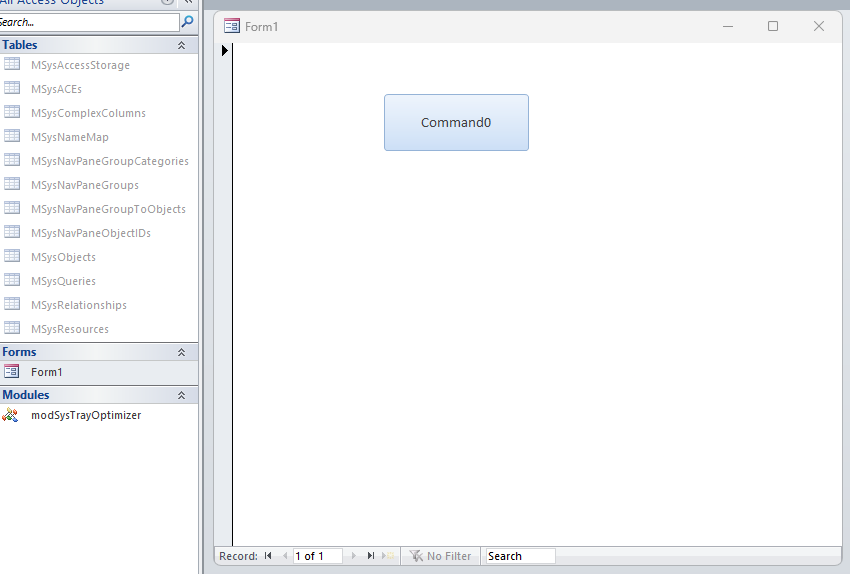Image resolution: width=850 pixels, height=574 pixels.
Task: Click the MSysQueries table icon
Action: coord(12,281)
